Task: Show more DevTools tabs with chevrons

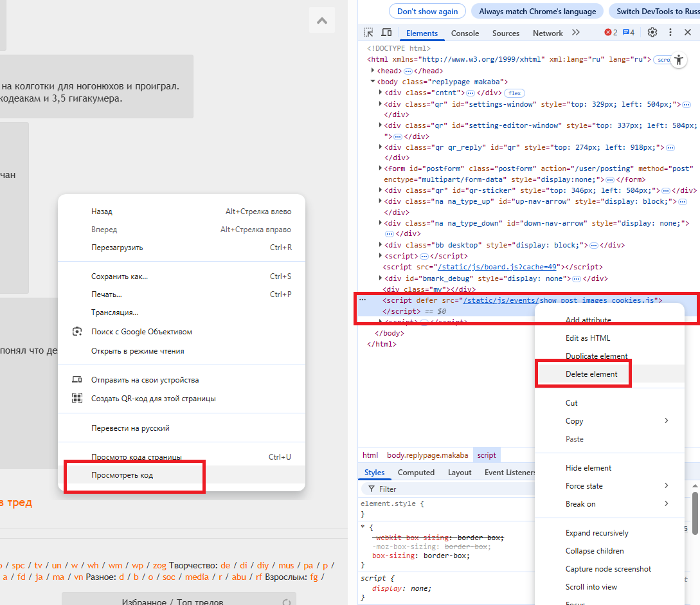Action: point(575,33)
